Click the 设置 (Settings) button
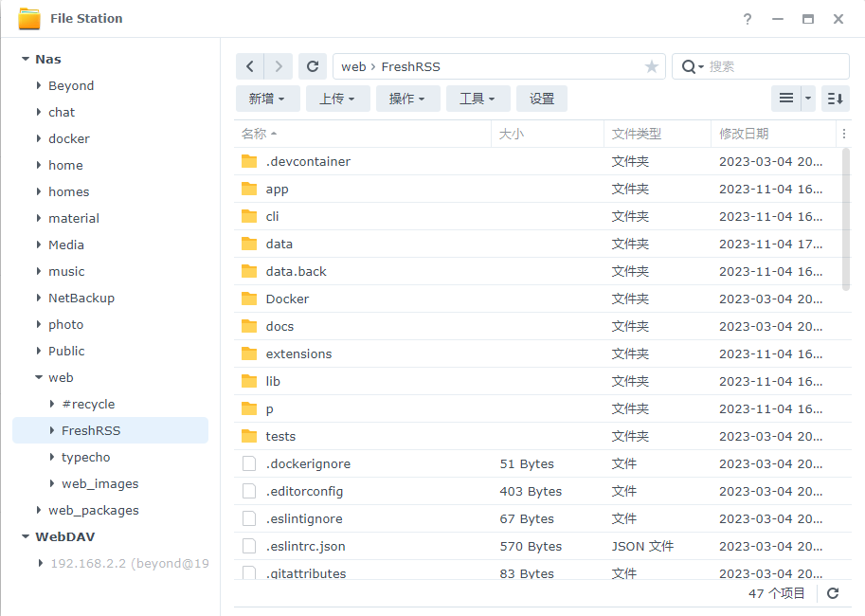This screenshot has height=616, width=865. 542,99
